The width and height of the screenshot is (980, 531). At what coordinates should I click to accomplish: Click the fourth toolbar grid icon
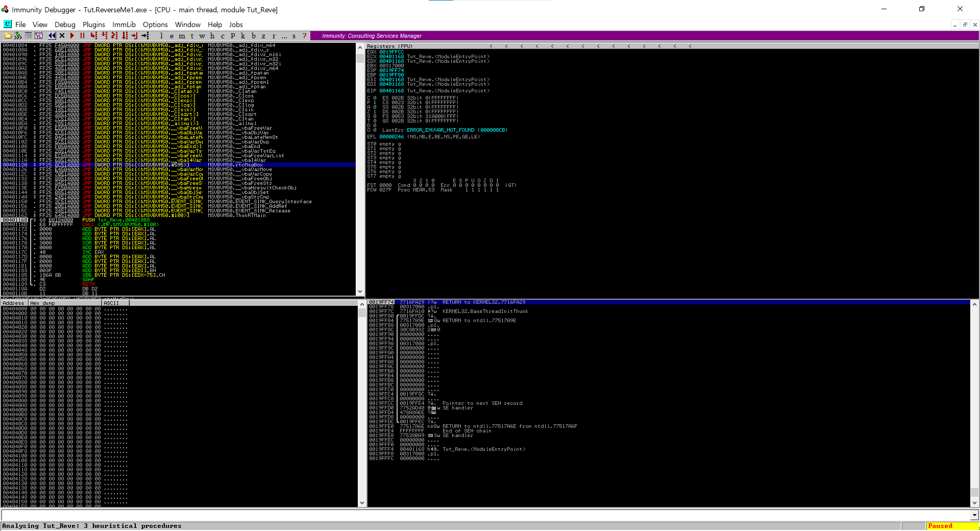tap(38, 36)
